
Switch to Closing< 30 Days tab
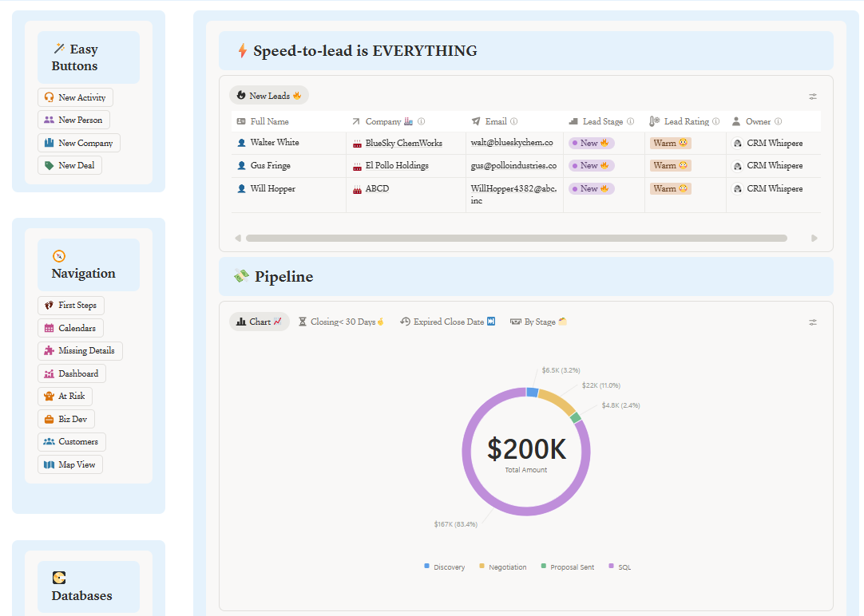click(341, 322)
